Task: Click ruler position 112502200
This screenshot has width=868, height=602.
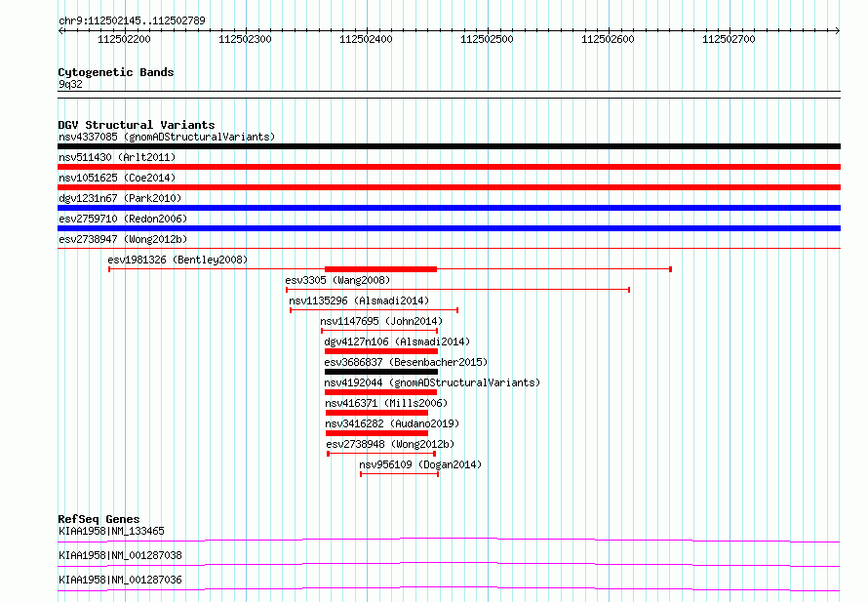Action: (x=124, y=39)
